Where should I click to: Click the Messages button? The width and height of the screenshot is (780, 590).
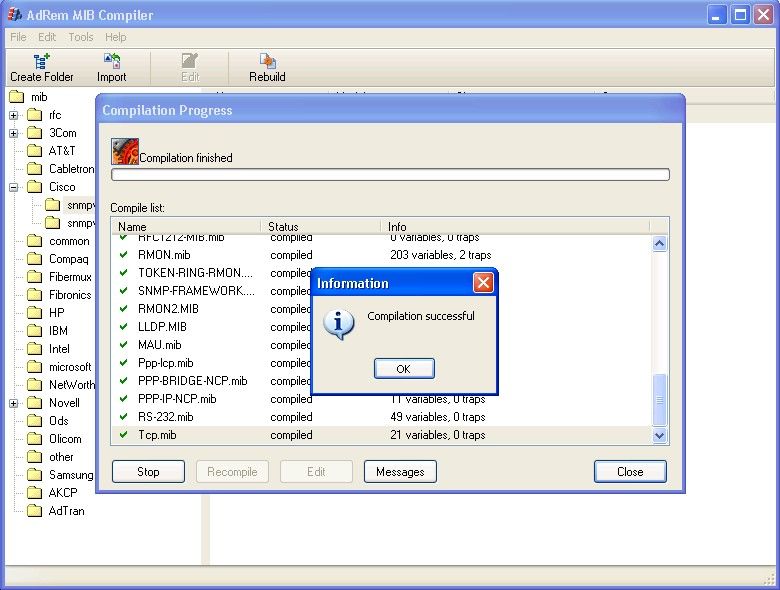[x=400, y=472]
